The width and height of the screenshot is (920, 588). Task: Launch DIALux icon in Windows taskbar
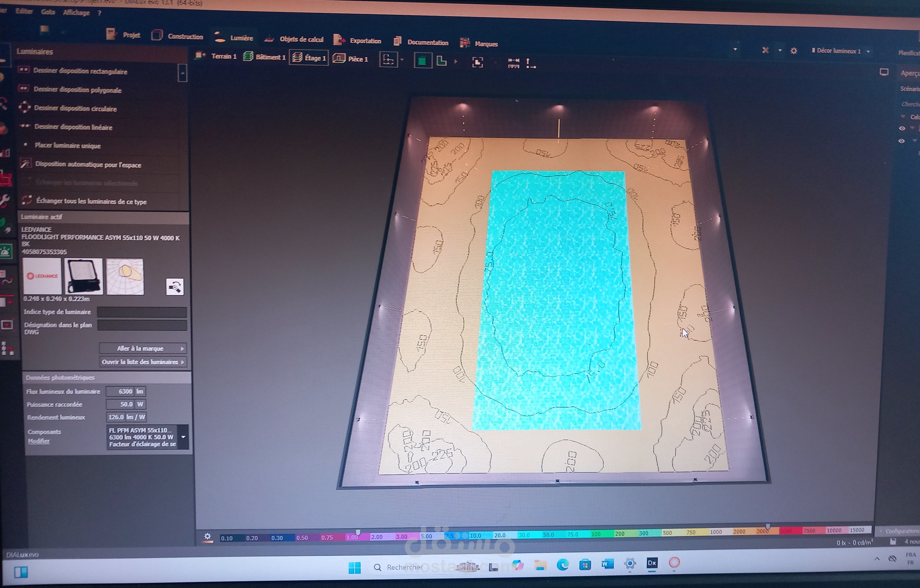(x=652, y=563)
